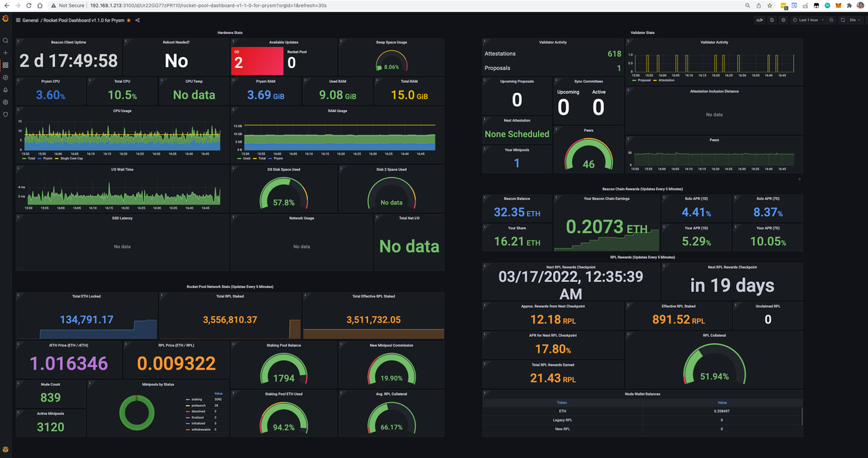
Task: Open the Beacon Client Uptime panel menu
Action: tap(68, 42)
